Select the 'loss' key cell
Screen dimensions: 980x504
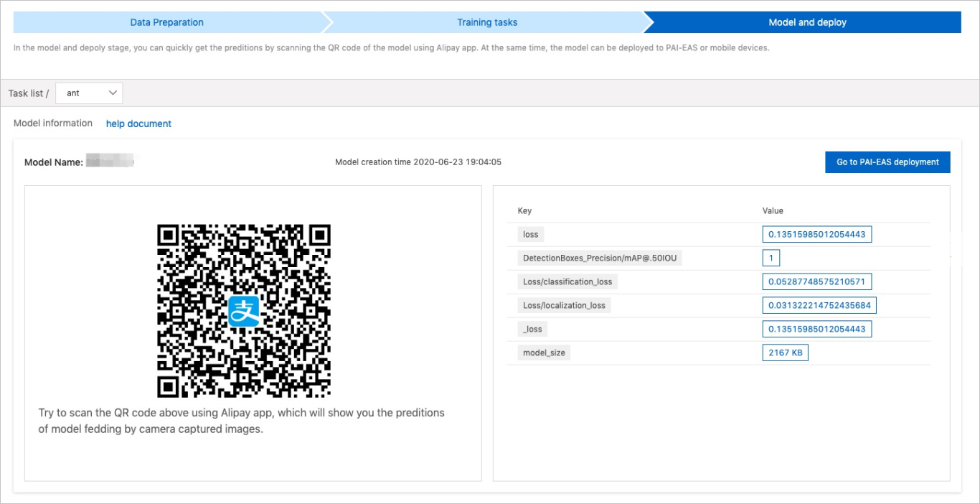[531, 235]
